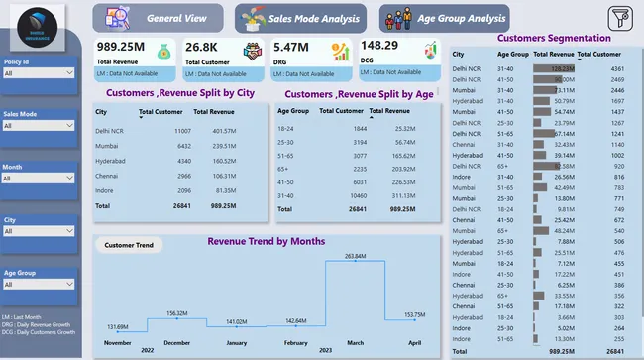The image size is (644, 360).
Task: Click the 989.25M Total Revenue value
Action: 121,47
